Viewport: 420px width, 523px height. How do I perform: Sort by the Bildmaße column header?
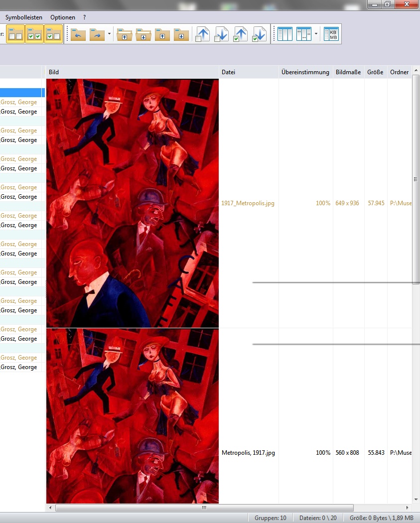point(348,72)
